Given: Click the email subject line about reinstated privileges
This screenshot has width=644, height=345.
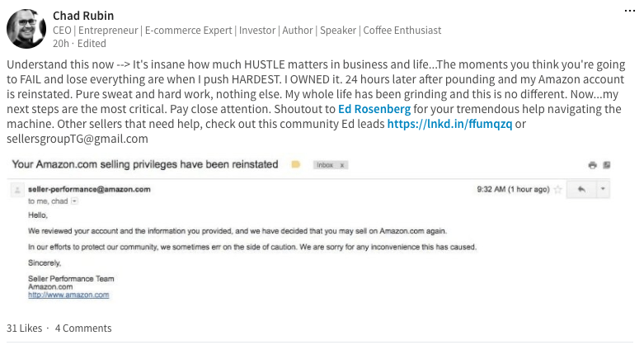Looking at the screenshot, I should point(145,164).
